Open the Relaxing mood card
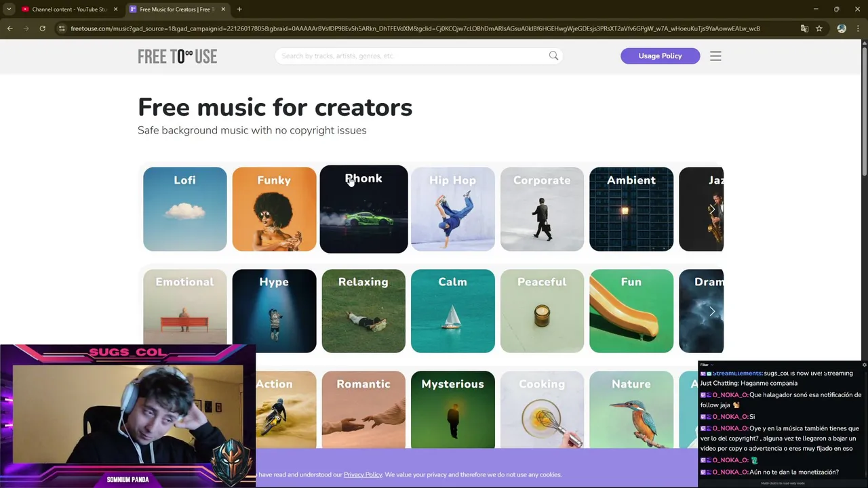868x488 pixels. [363, 311]
